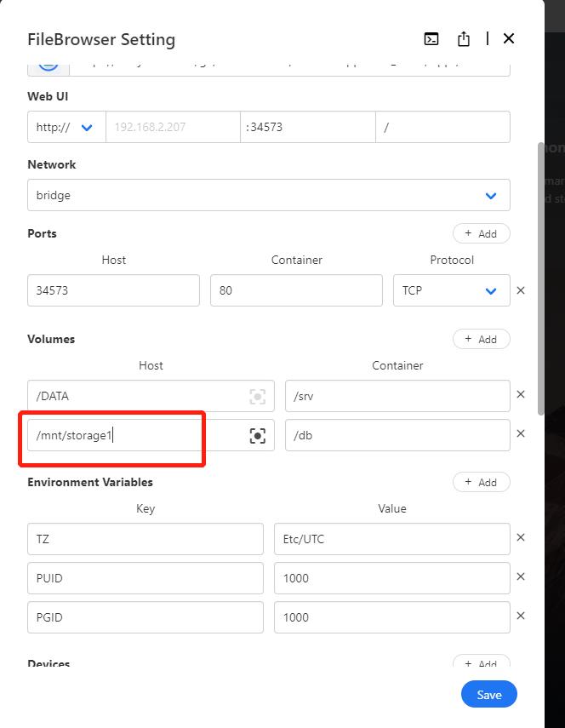Click the export/share icon in the header

point(464,39)
